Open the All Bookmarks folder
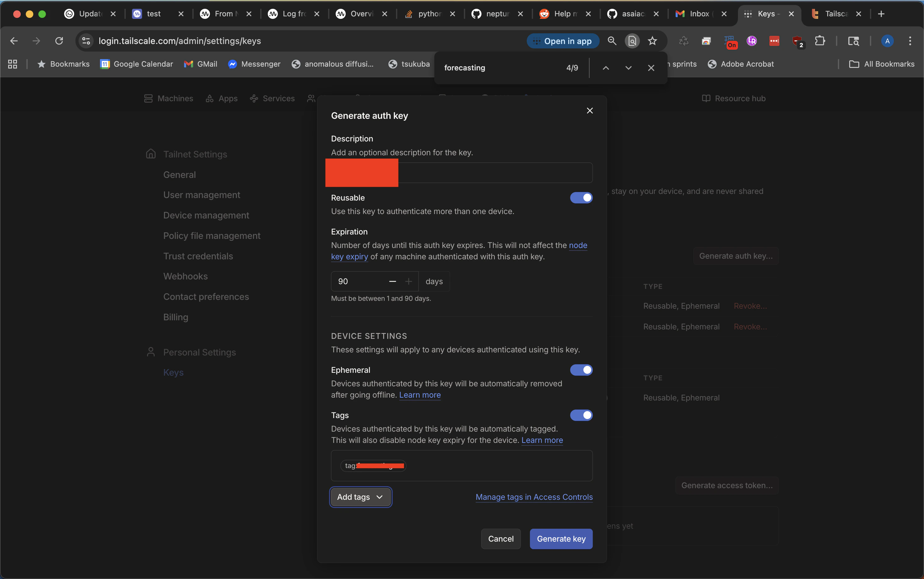The height and width of the screenshot is (579, 924). pyautogui.click(x=882, y=64)
